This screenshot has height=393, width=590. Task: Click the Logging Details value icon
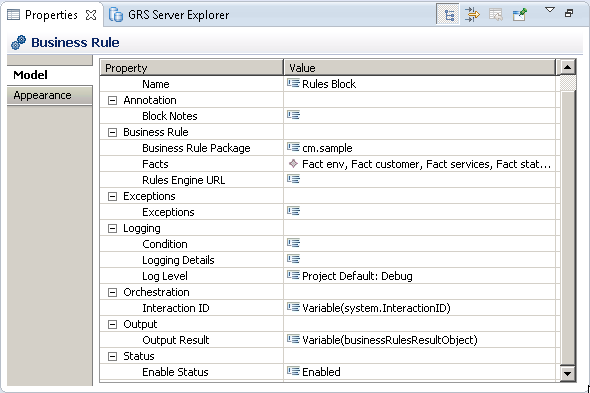pos(293,259)
